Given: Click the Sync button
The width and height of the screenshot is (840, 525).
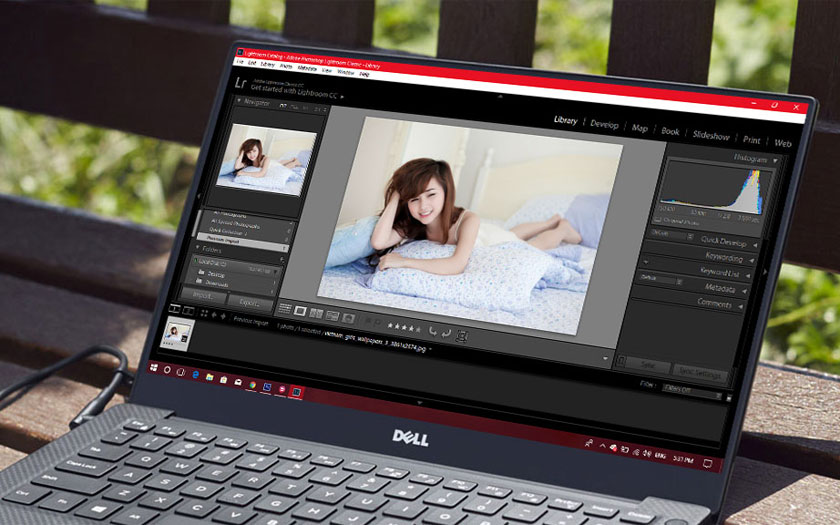Looking at the screenshot, I should [648, 365].
